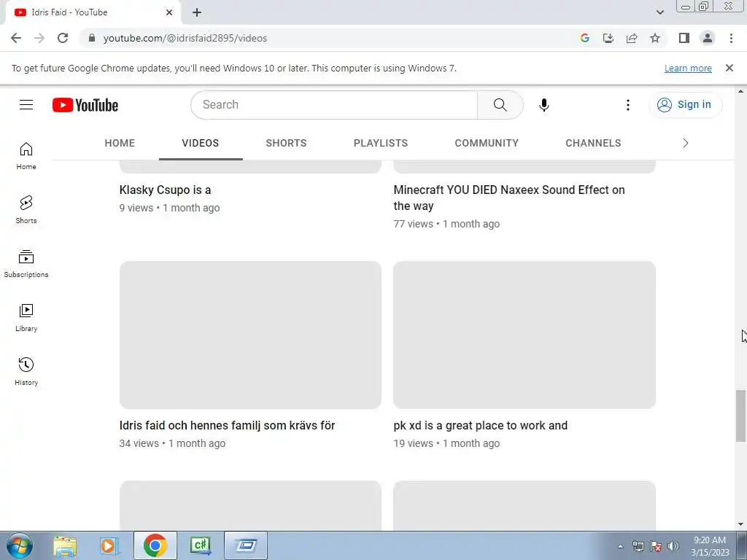Image resolution: width=747 pixels, height=560 pixels.
Task: Open Chrome three-dot menu
Action: [731, 38]
